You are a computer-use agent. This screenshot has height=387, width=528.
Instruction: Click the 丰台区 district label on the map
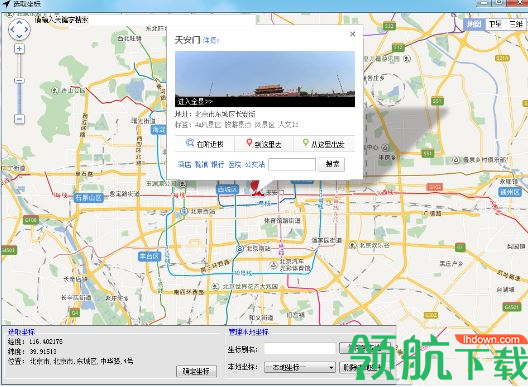[149, 256]
